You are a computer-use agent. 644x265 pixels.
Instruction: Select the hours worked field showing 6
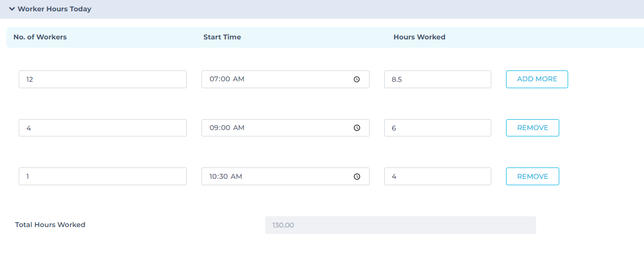tap(438, 128)
